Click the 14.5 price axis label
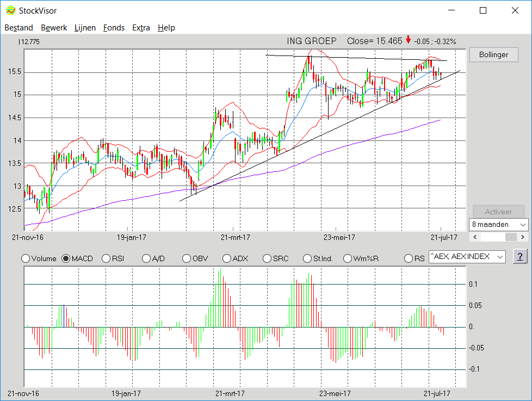Image resolution: width=532 pixels, height=401 pixels. click(15, 118)
